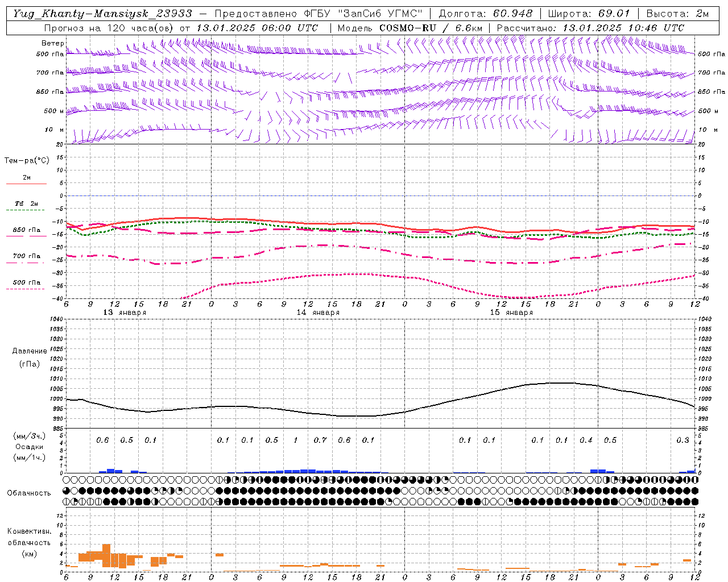Click the Ветер panel label
This screenshot has height=582, width=728.
click(x=52, y=43)
